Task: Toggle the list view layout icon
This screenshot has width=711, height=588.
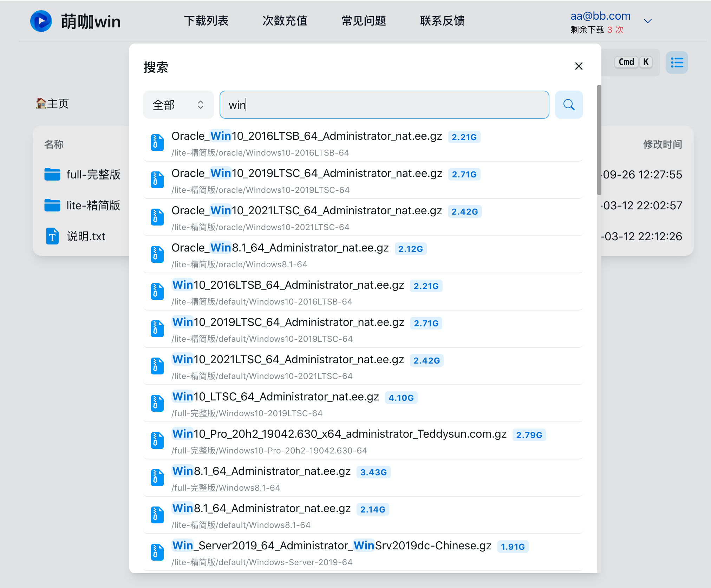Action: (677, 63)
